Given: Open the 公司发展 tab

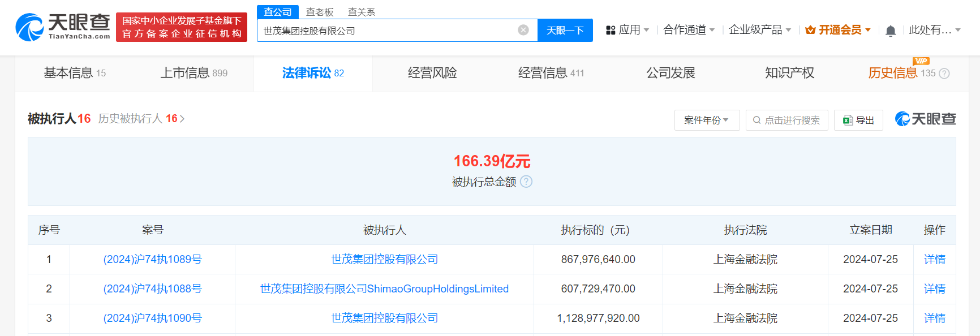Looking at the screenshot, I should [x=670, y=73].
